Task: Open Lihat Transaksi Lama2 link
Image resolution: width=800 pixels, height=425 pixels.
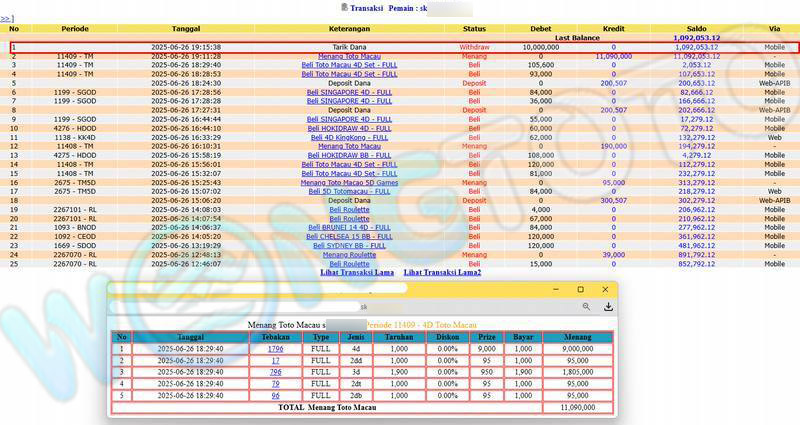Action: coord(442,272)
